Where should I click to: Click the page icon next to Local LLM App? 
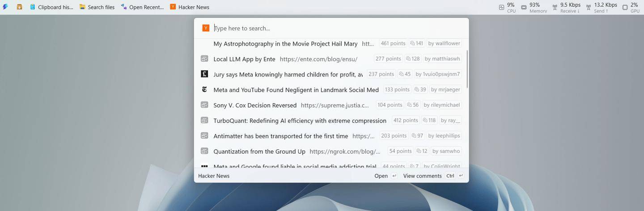(204, 59)
